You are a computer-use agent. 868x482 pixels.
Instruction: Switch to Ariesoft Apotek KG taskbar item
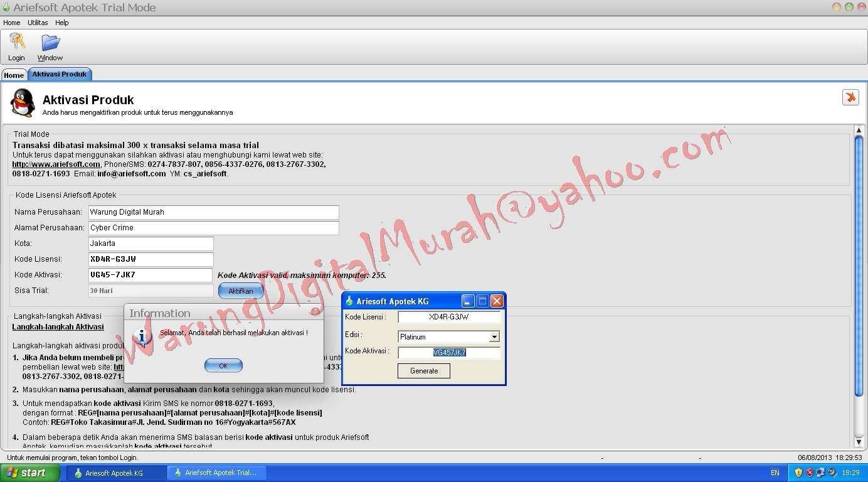[x=117, y=473]
